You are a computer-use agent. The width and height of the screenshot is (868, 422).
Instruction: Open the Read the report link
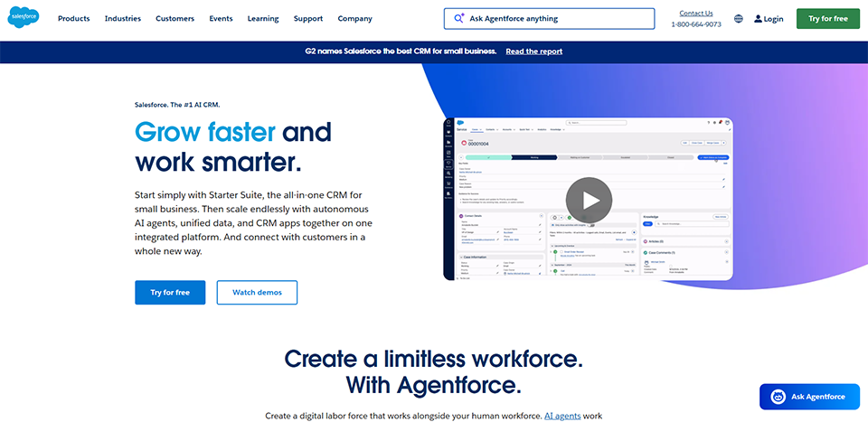click(x=533, y=52)
